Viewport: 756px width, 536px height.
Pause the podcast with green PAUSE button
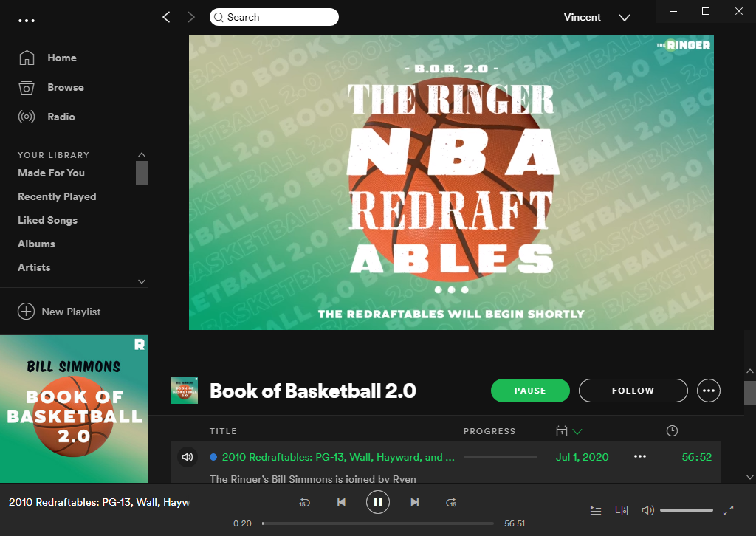coord(530,391)
